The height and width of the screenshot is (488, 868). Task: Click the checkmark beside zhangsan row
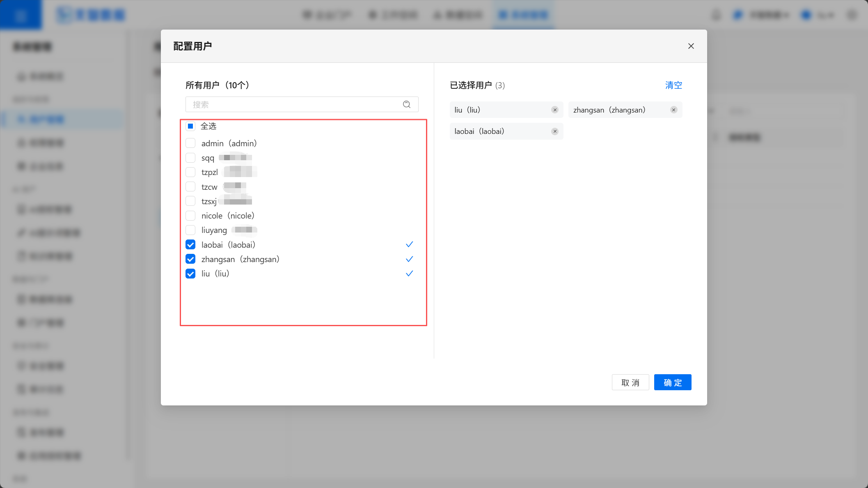[x=409, y=259]
